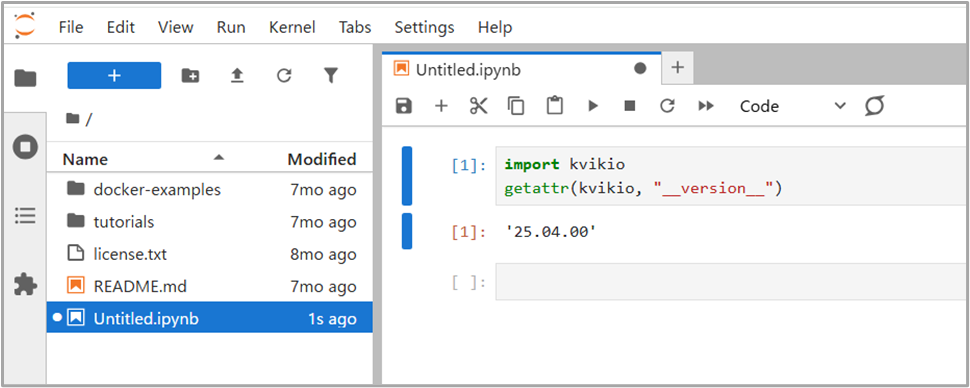Collapse the first cell using blue bar

(406, 176)
